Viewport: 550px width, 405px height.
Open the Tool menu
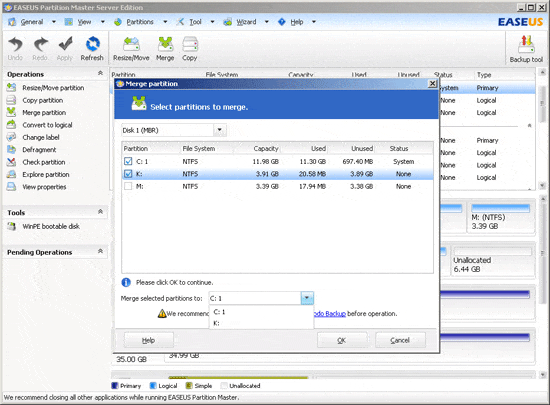pos(195,22)
